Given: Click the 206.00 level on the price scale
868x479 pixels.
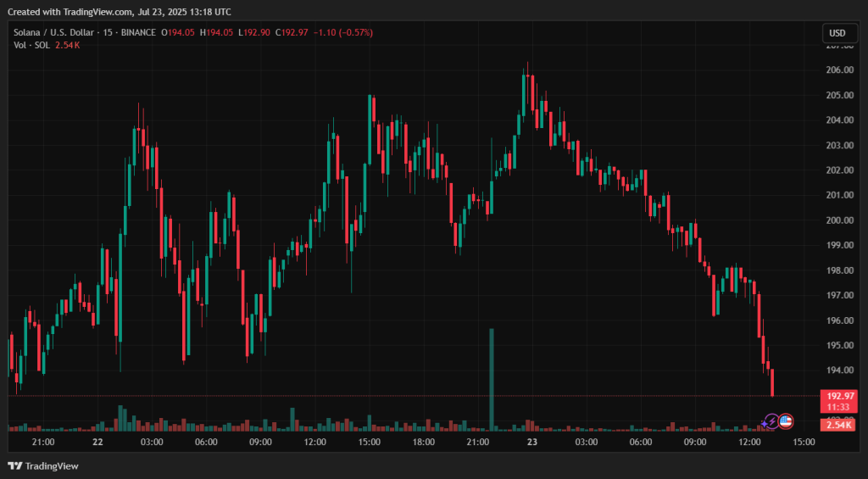Looking at the screenshot, I should coord(839,70).
